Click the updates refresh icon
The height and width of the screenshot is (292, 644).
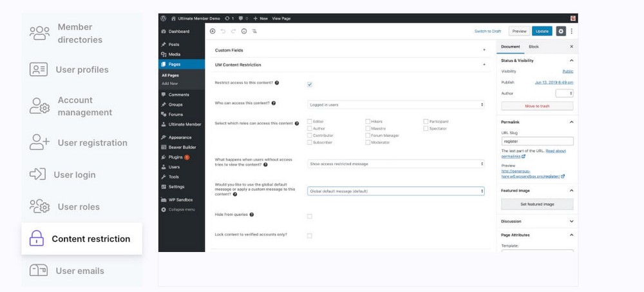click(x=227, y=19)
